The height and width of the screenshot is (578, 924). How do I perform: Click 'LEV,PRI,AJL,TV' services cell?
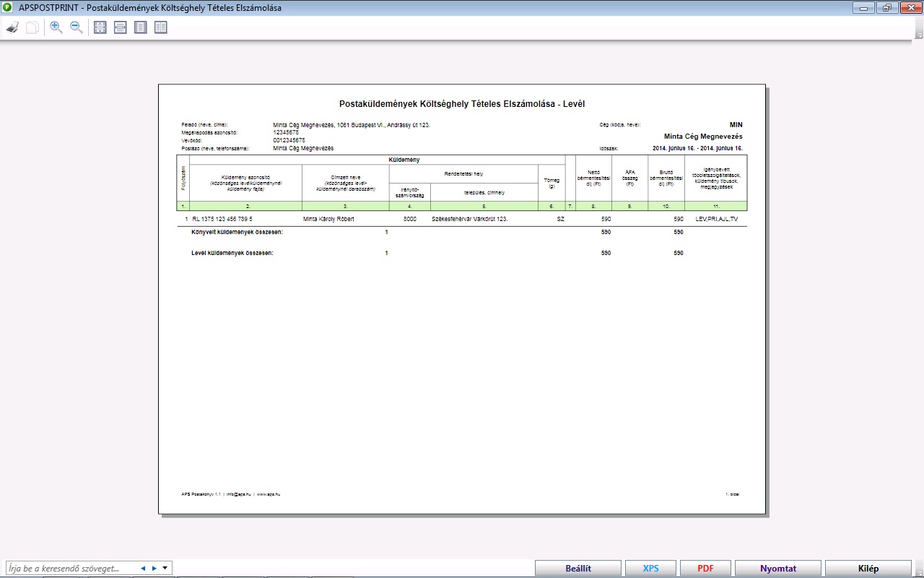716,218
